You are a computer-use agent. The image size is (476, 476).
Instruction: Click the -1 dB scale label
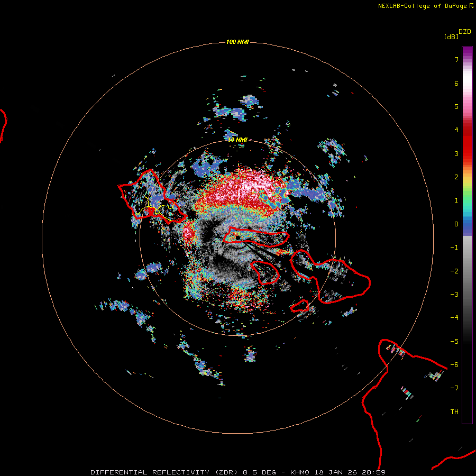454,248
